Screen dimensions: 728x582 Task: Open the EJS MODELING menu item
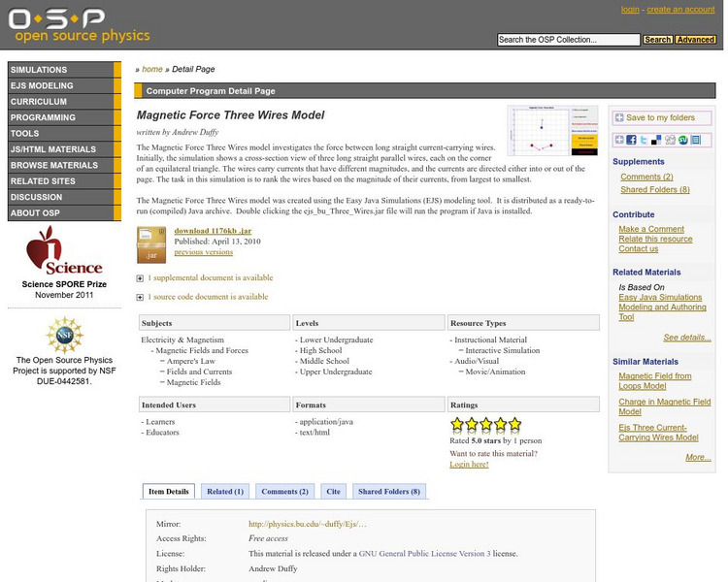[x=64, y=86]
